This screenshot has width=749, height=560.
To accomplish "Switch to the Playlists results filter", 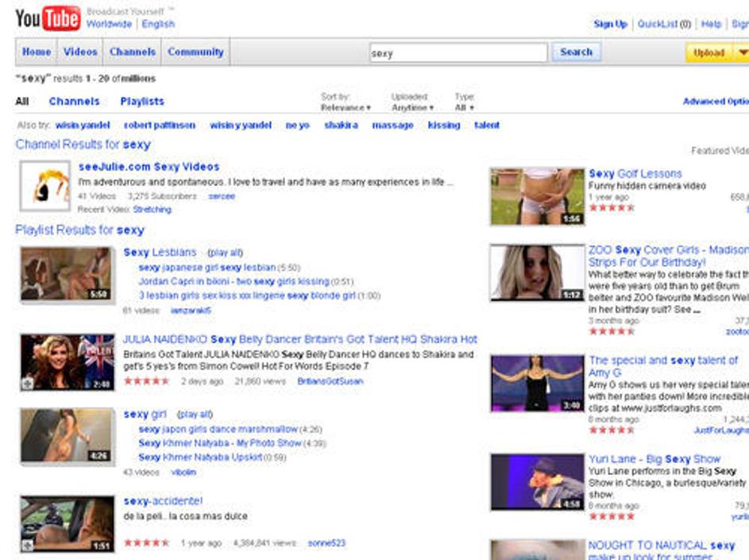I will click(x=142, y=102).
